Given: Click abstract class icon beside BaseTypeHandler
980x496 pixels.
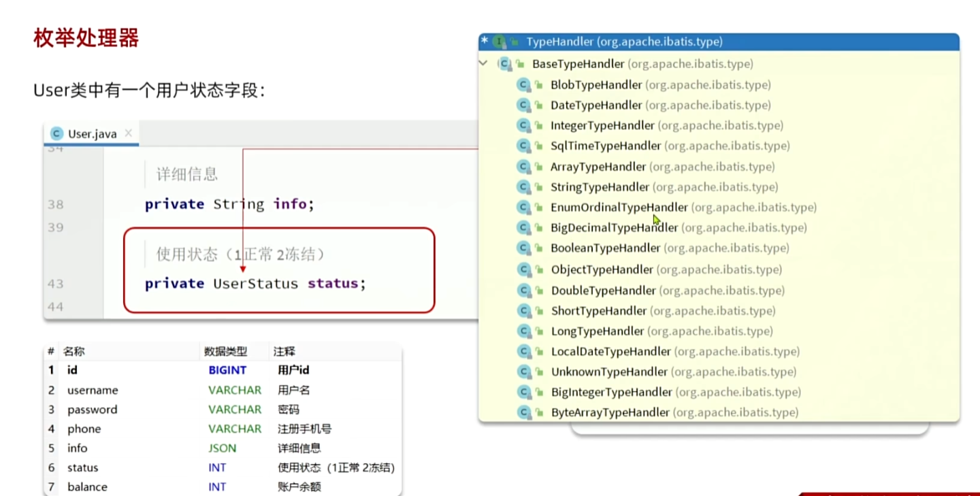Looking at the screenshot, I should [504, 64].
